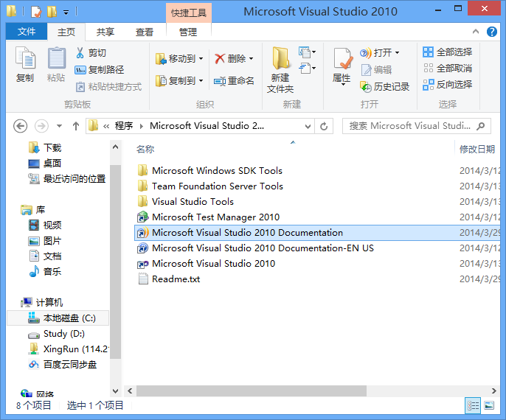Image resolution: width=506 pixels, height=420 pixels.
Task: Click Cut (剪切) with the scissors icon
Action: point(91,52)
